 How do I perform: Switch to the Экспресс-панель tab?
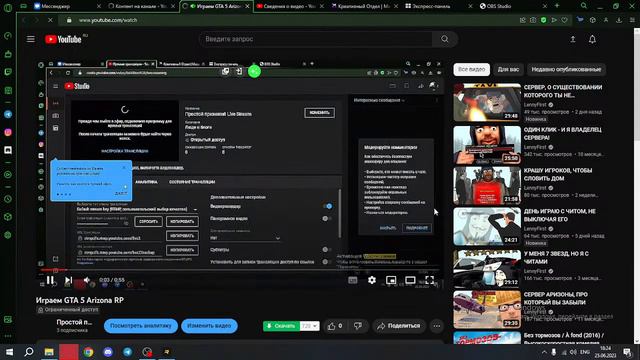click(438, 6)
